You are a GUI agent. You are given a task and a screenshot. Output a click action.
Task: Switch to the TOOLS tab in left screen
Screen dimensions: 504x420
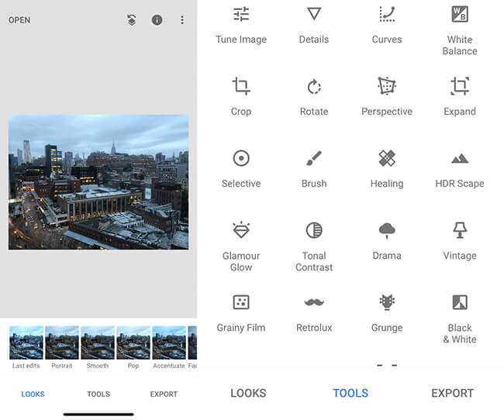pyautogui.click(x=98, y=394)
